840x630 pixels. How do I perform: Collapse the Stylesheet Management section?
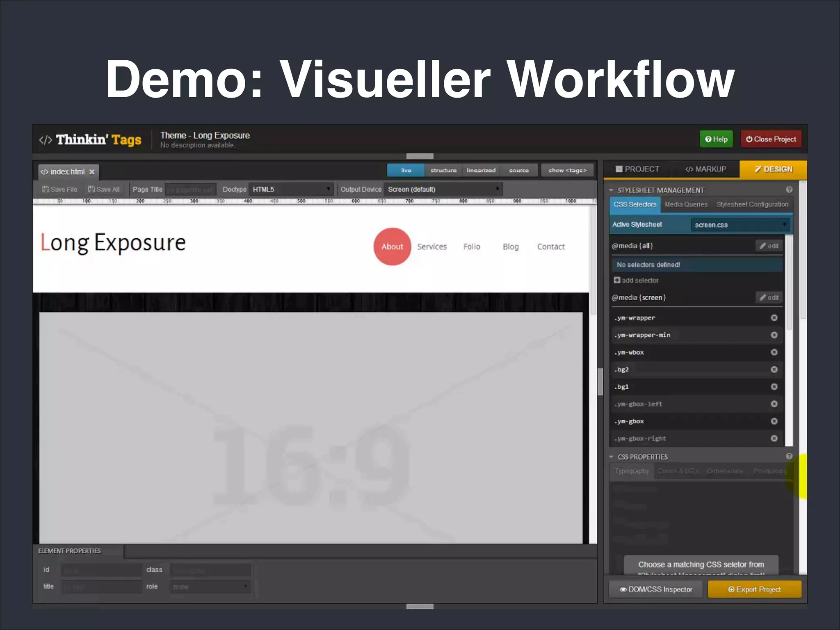[x=612, y=190]
